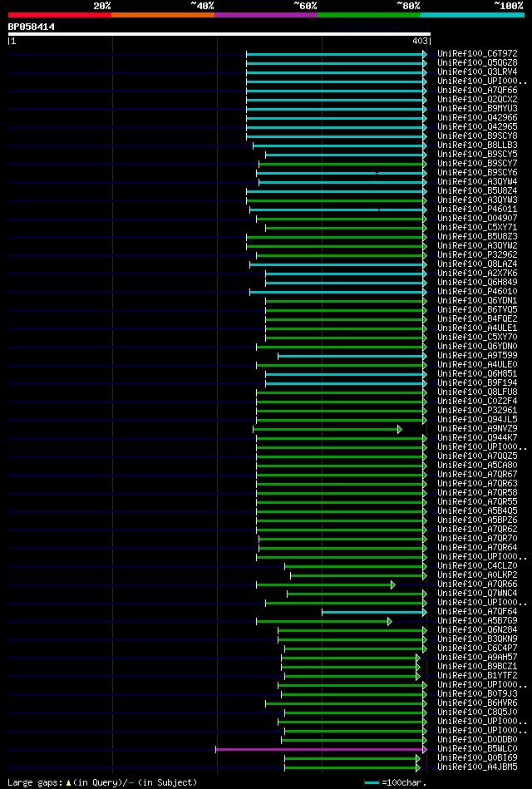Click the green alignment bar of A9NVZ9
Viewport: 532px width, 789px height.
click(328, 429)
